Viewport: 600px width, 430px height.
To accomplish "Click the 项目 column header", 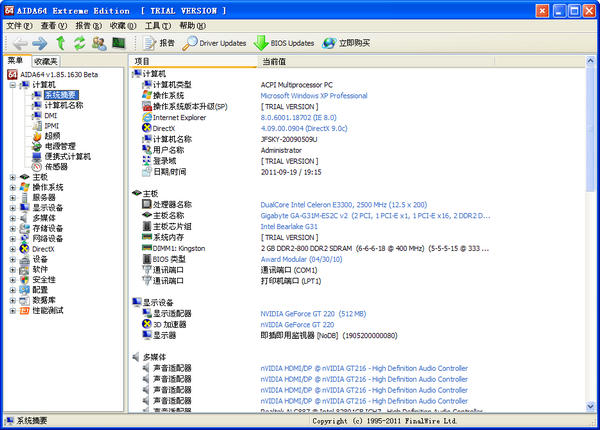I will 194,62.
